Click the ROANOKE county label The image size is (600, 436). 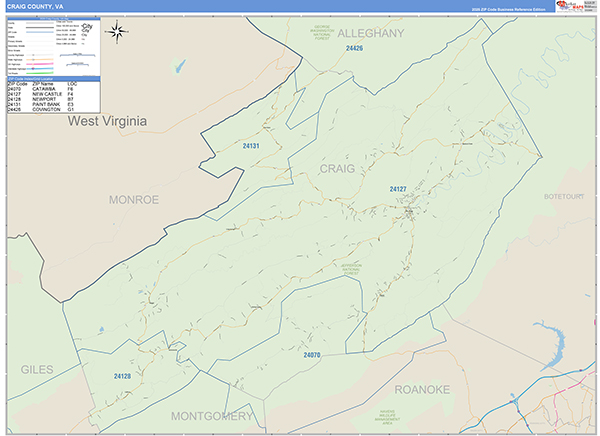pos(422,390)
